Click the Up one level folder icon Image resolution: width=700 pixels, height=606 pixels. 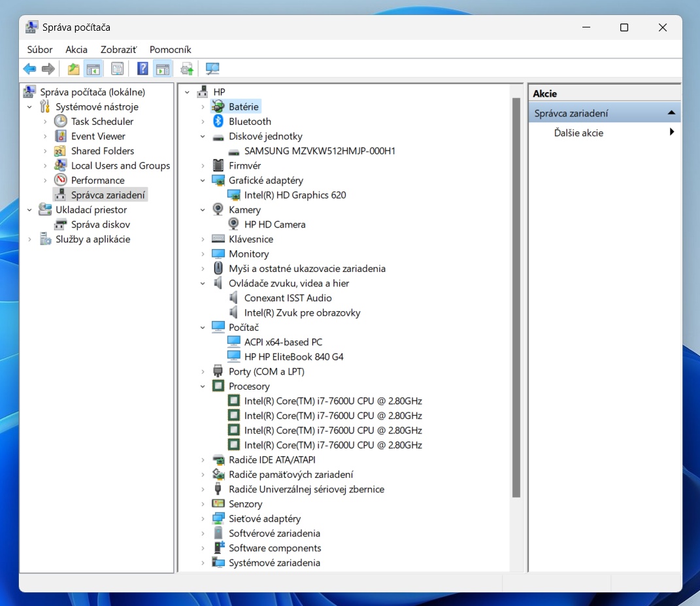[x=73, y=69]
